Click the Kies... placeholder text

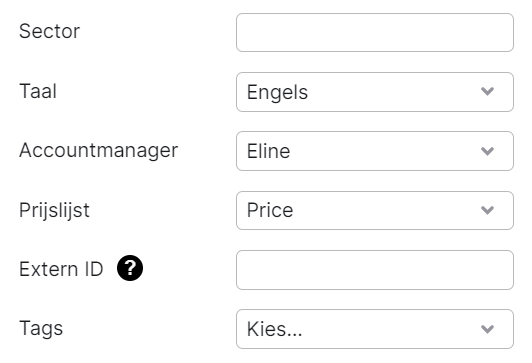pos(274,329)
